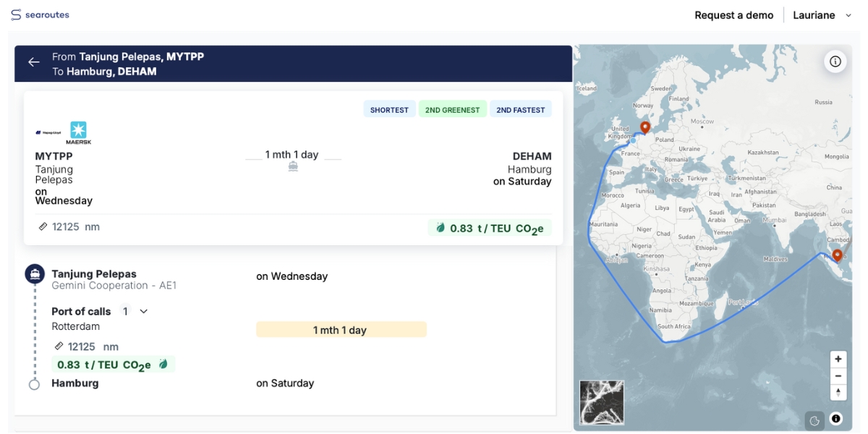Open map info at top-right of map

pos(835,61)
